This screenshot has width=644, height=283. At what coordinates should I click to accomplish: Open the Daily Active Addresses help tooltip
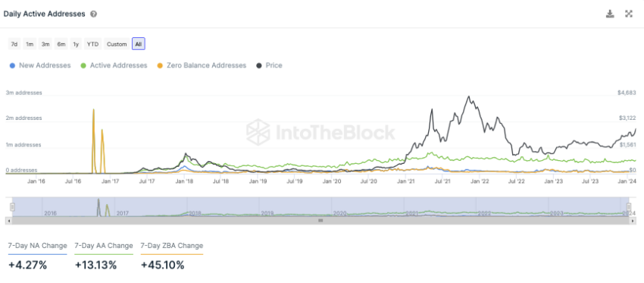pyautogui.click(x=94, y=14)
